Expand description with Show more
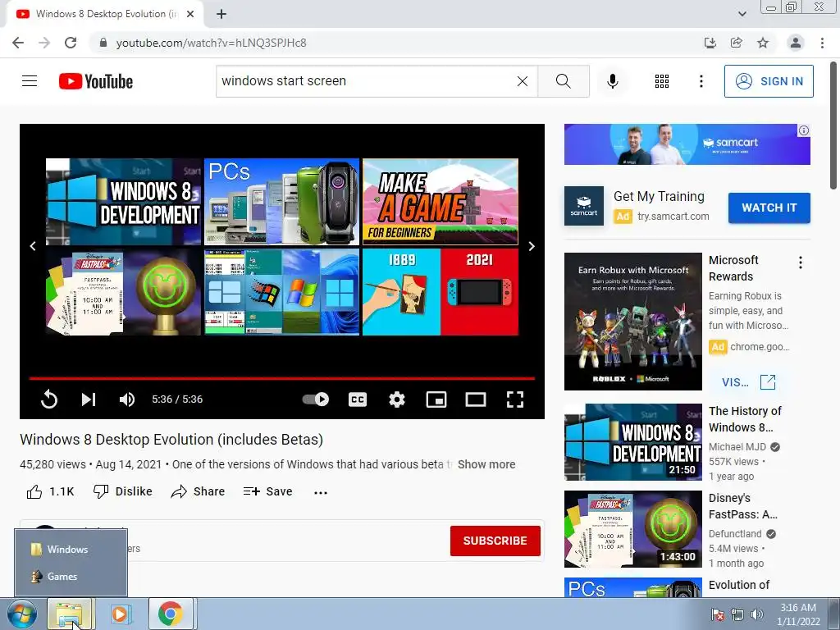840x630 pixels. click(x=486, y=464)
